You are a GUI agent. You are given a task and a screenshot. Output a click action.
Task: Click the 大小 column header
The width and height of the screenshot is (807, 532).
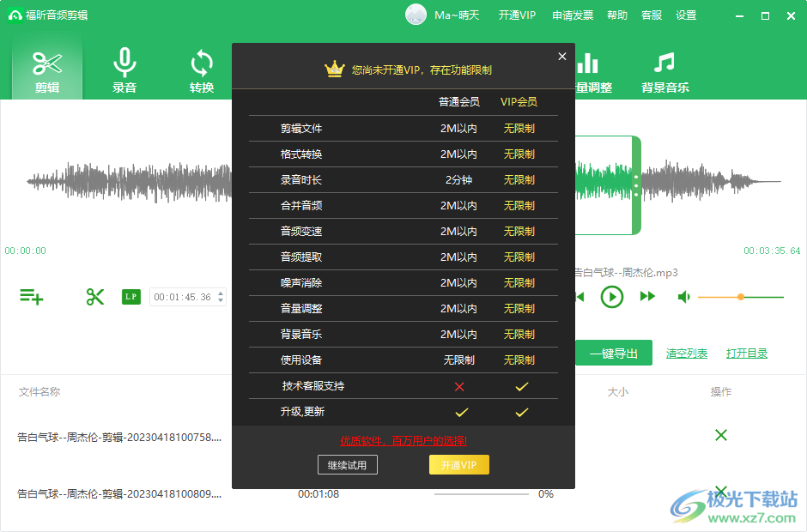coord(617,392)
